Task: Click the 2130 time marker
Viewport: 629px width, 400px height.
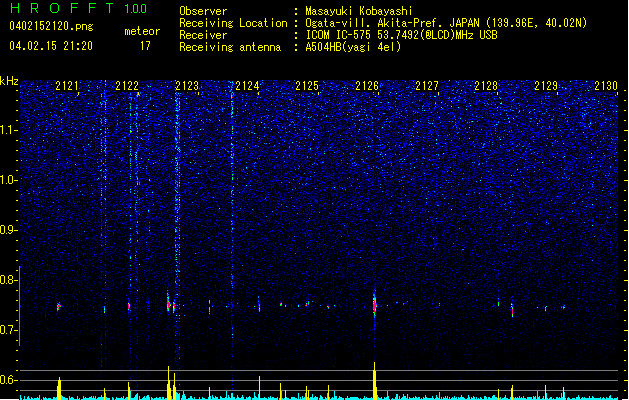Action: click(x=606, y=86)
